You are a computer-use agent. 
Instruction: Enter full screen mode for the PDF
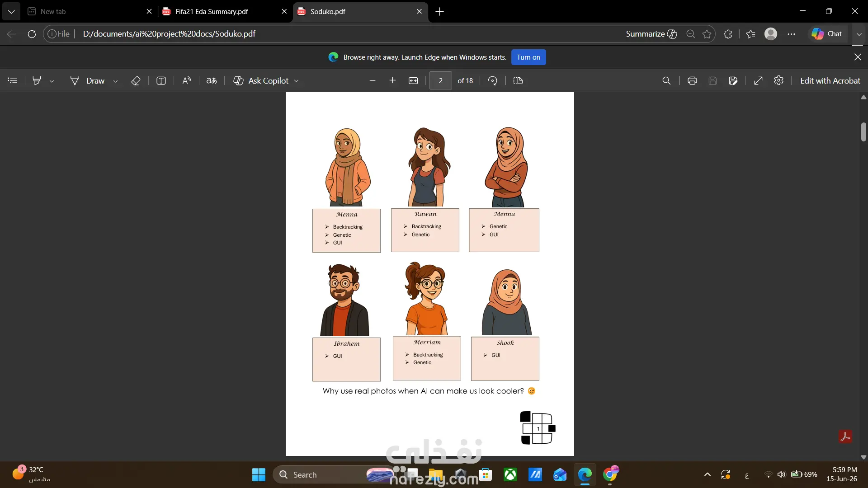click(x=759, y=80)
